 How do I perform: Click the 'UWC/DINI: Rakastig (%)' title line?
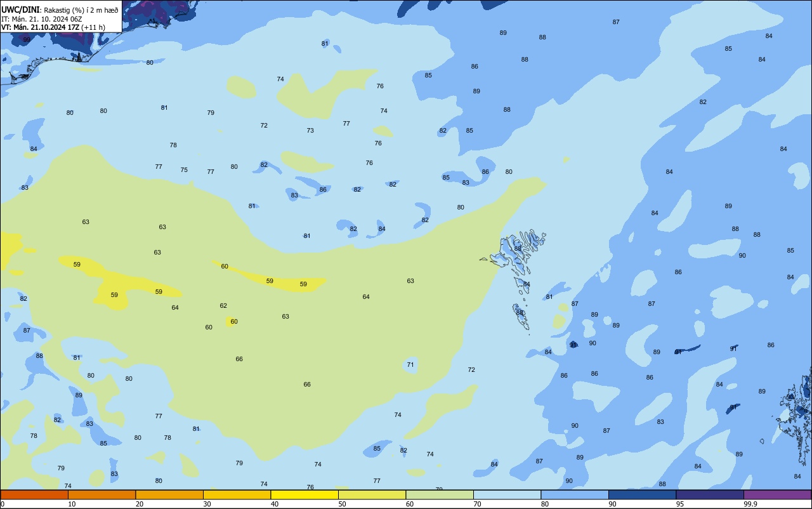point(60,10)
